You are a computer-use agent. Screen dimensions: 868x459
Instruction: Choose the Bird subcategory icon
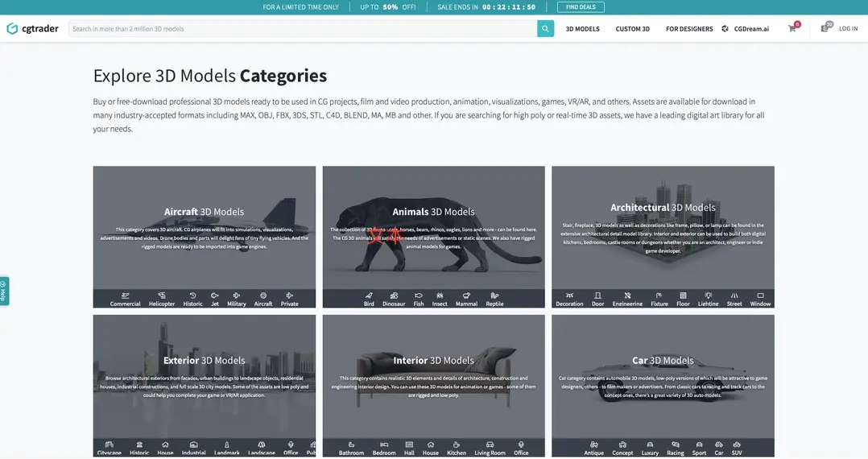pos(369,299)
